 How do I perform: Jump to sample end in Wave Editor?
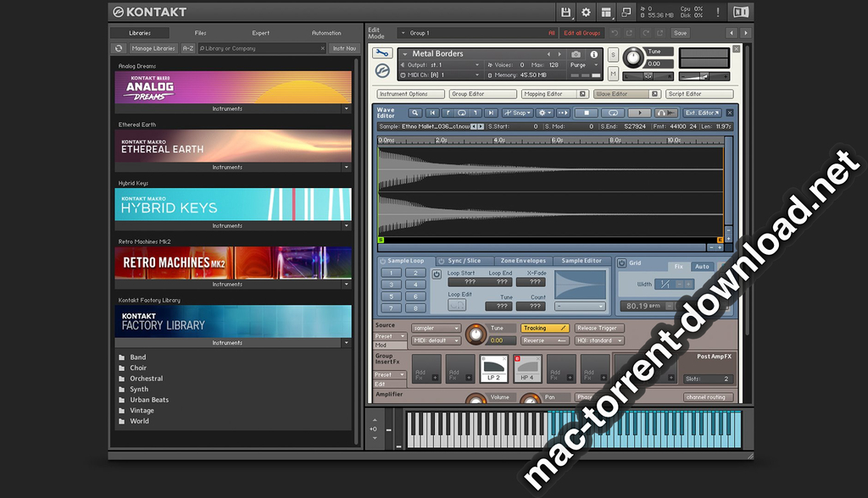pyautogui.click(x=491, y=113)
